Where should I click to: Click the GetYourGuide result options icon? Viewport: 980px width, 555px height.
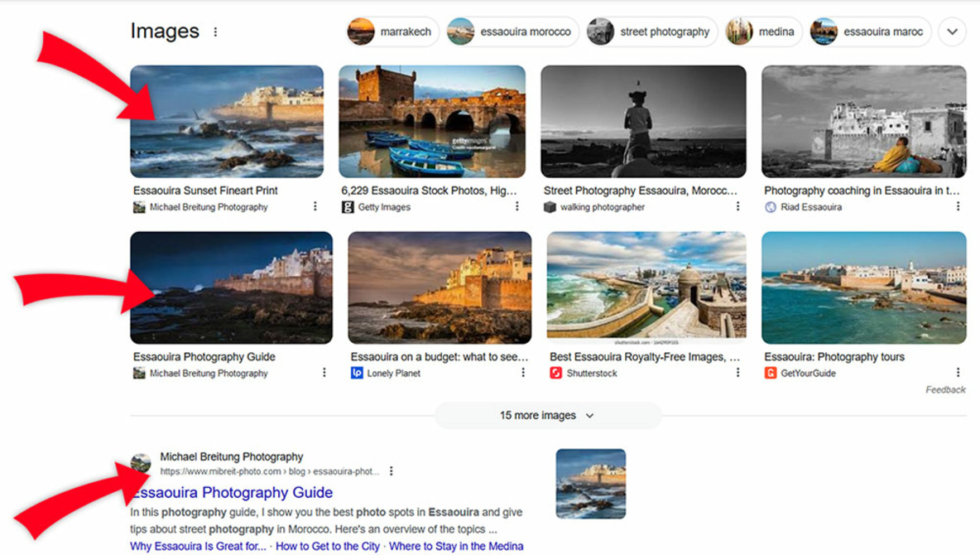958,373
